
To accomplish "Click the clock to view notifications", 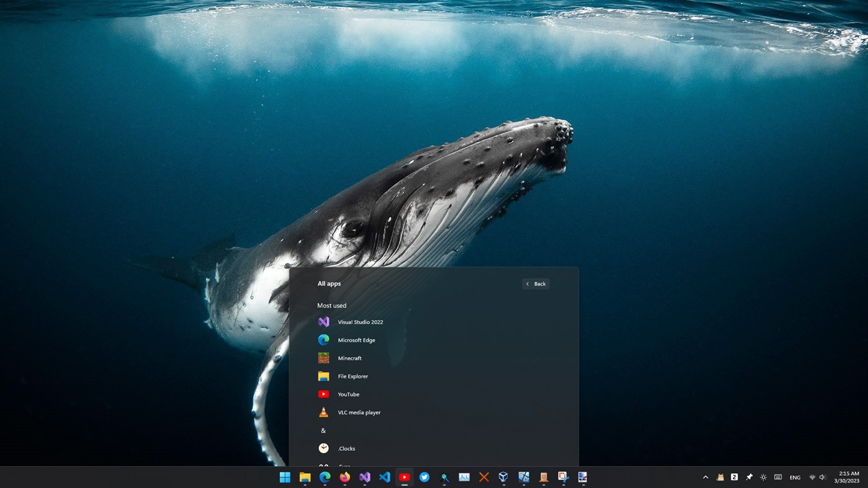I will pyautogui.click(x=850, y=477).
